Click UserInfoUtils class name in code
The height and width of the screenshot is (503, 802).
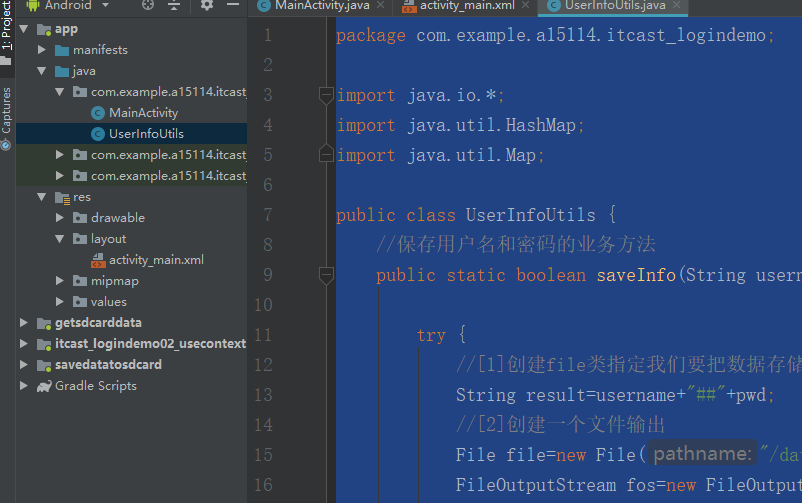coord(530,215)
